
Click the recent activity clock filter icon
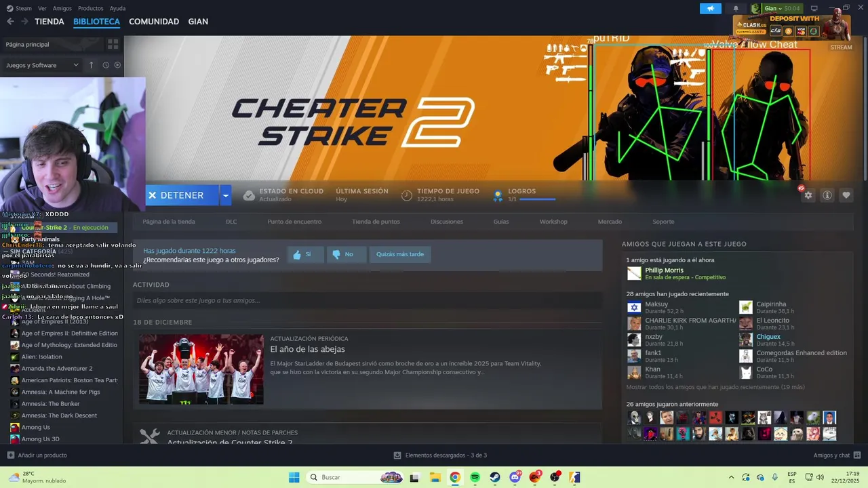pyautogui.click(x=106, y=65)
